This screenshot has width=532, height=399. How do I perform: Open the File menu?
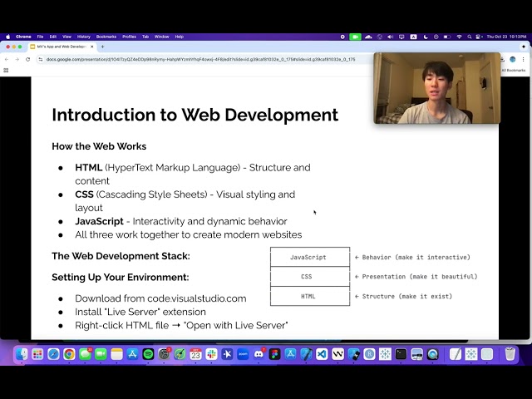tap(40, 37)
